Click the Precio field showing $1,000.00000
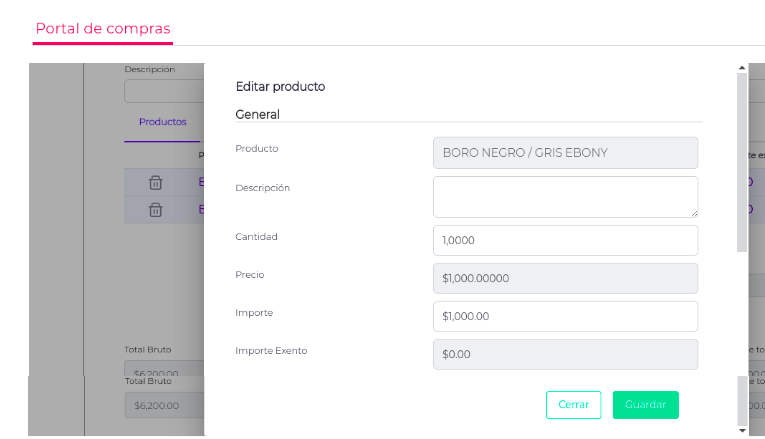This screenshot has width=765, height=439. [x=565, y=278]
